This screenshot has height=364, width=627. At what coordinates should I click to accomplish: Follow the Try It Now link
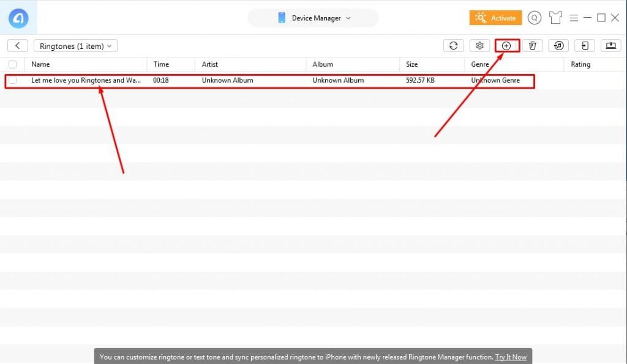[511, 357]
